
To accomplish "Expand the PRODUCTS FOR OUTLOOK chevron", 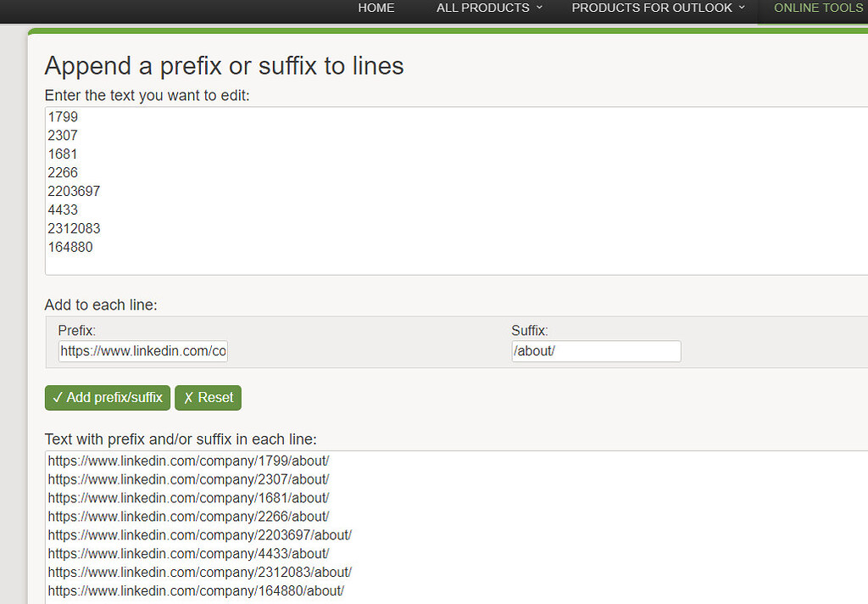I will pyautogui.click(x=742, y=8).
